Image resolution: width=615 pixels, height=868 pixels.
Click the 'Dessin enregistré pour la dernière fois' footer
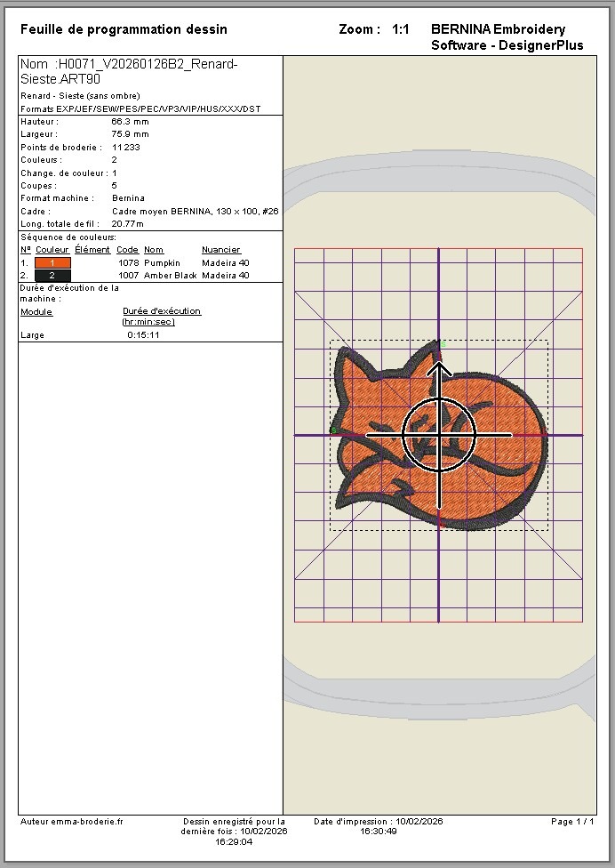[234, 832]
